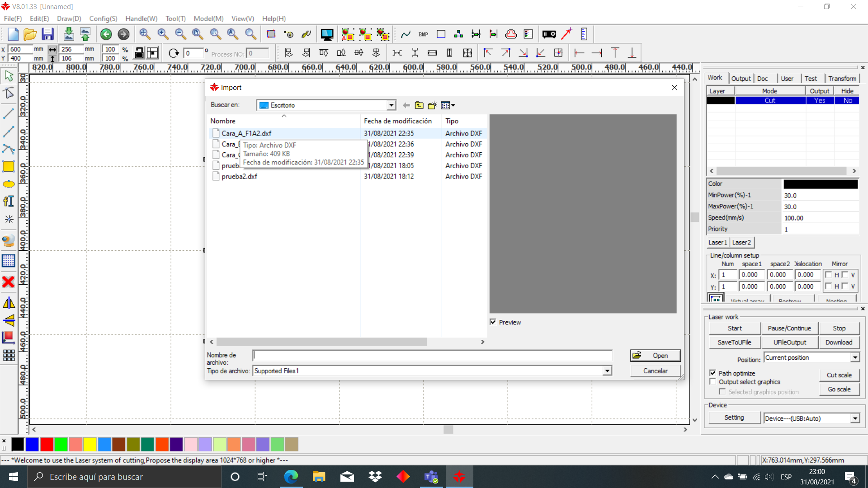The height and width of the screenshot is (488, 868).
Task: Click the Import download arrow icon
Action: [x=68, y=34]
